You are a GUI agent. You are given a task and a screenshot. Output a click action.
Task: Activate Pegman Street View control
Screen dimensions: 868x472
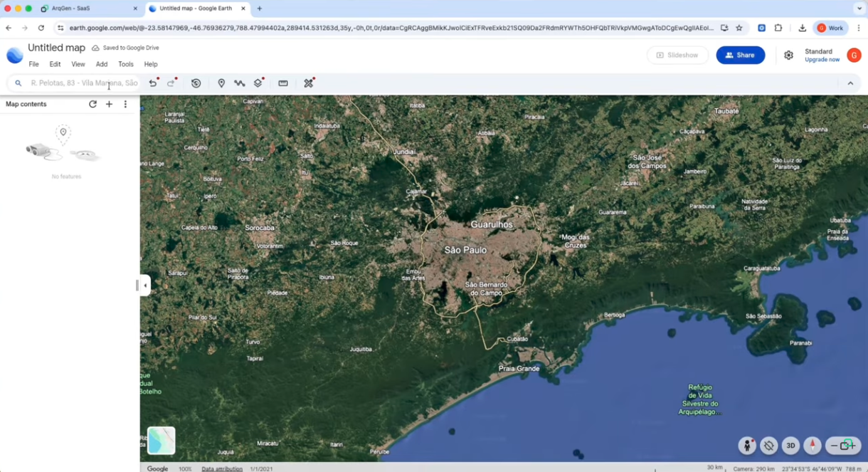(x=747, y=446)
